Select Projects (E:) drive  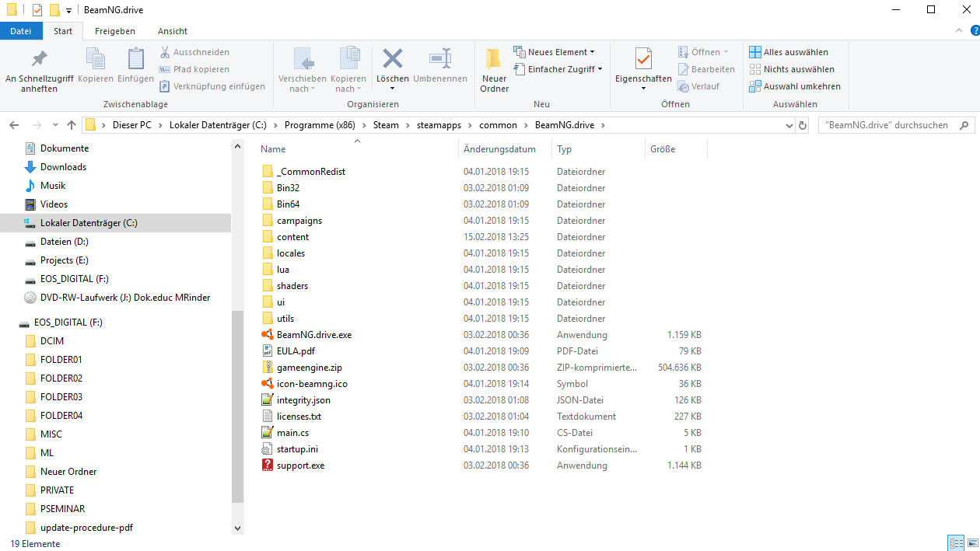(x=64, y=260)
